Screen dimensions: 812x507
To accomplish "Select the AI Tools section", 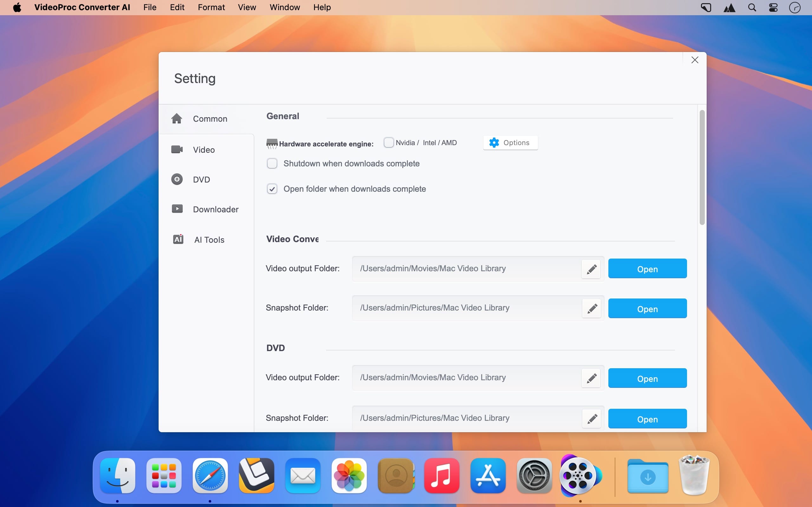I will click(209, 240).
